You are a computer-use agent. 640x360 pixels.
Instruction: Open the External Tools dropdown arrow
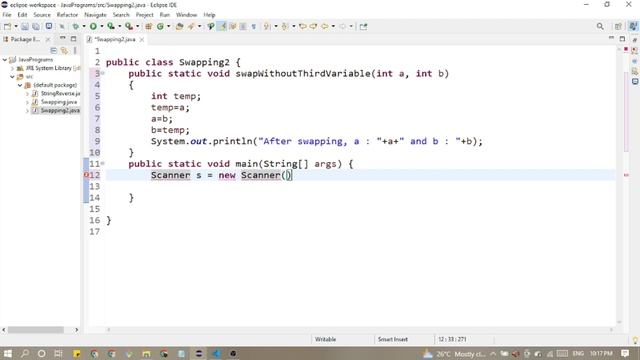pos(137,27)
